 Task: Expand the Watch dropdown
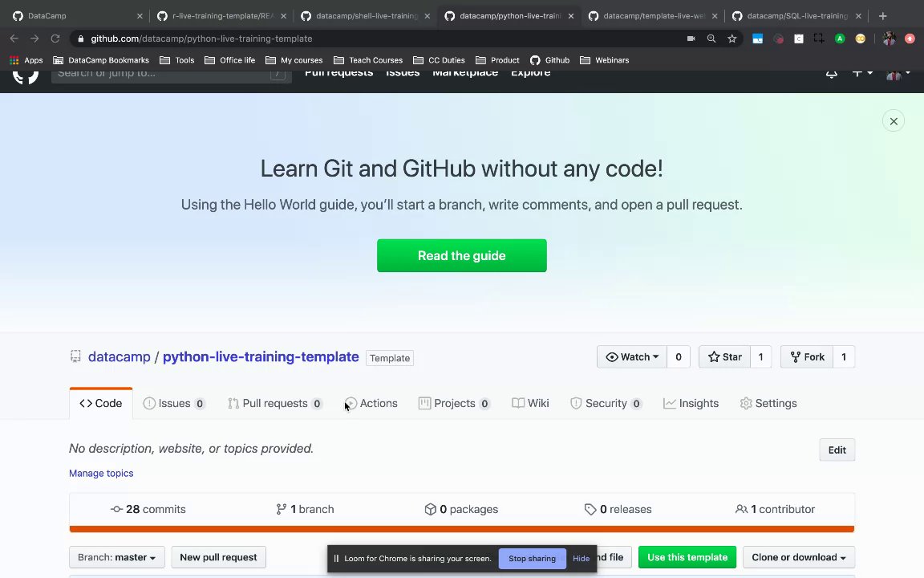tap(632, 356)
